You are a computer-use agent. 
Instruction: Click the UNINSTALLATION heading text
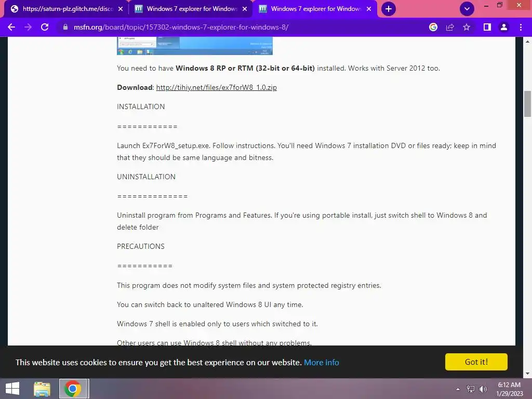[x=146, y=177]
